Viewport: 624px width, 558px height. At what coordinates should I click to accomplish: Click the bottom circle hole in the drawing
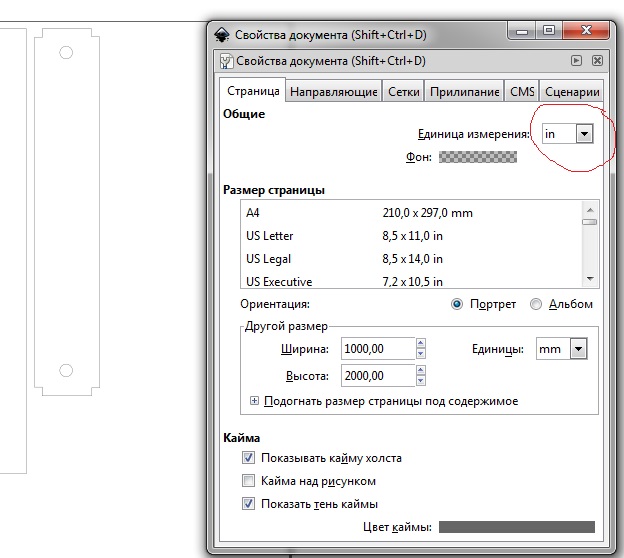(66, 370)
